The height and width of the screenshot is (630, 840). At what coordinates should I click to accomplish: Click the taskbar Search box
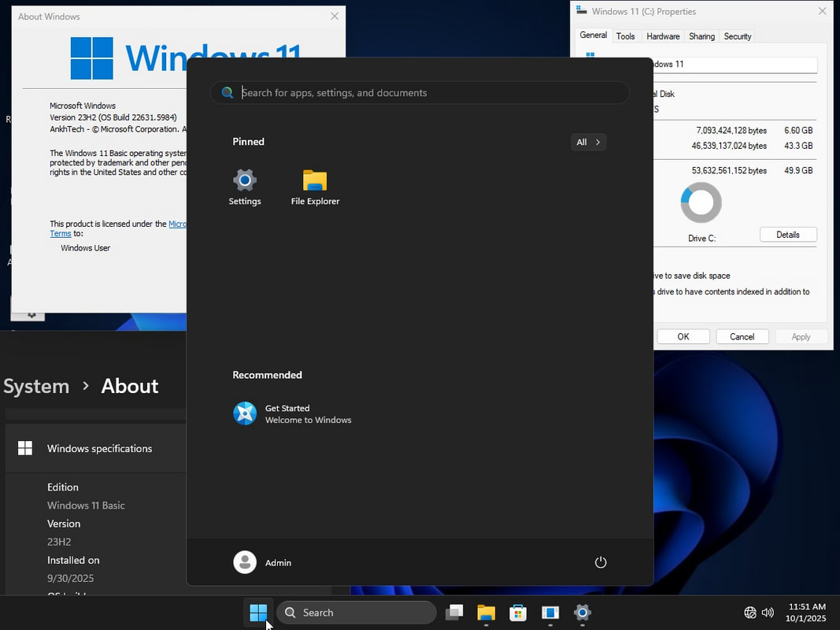tap(356, 613)
